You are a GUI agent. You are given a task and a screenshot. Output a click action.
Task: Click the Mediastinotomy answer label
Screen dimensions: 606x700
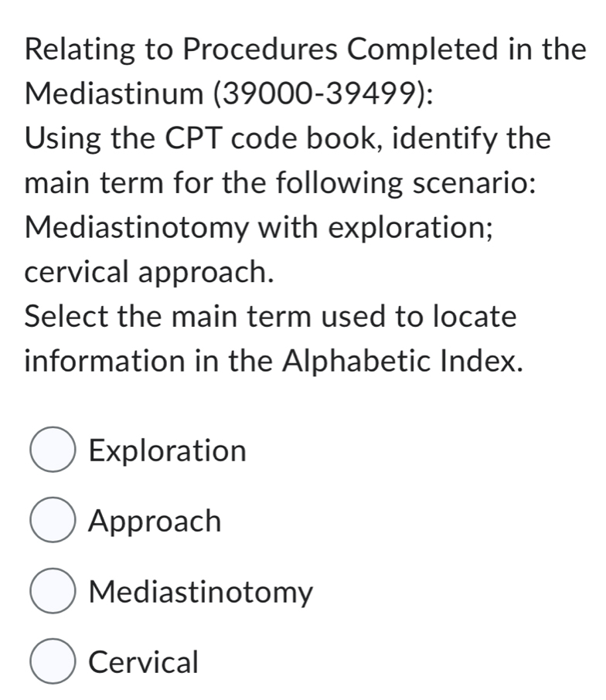coord(199,592)
